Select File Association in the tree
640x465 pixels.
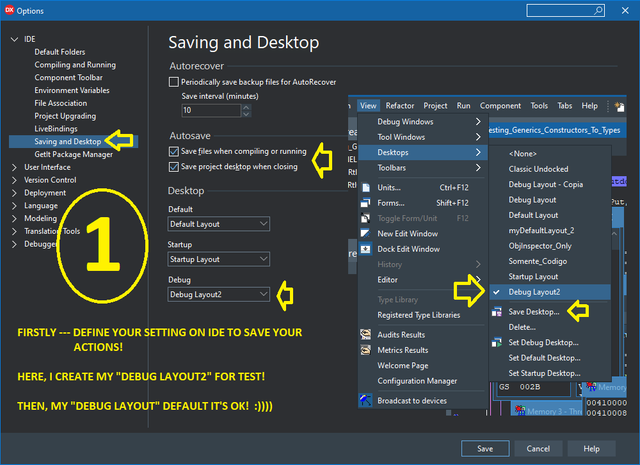(60, 103)
